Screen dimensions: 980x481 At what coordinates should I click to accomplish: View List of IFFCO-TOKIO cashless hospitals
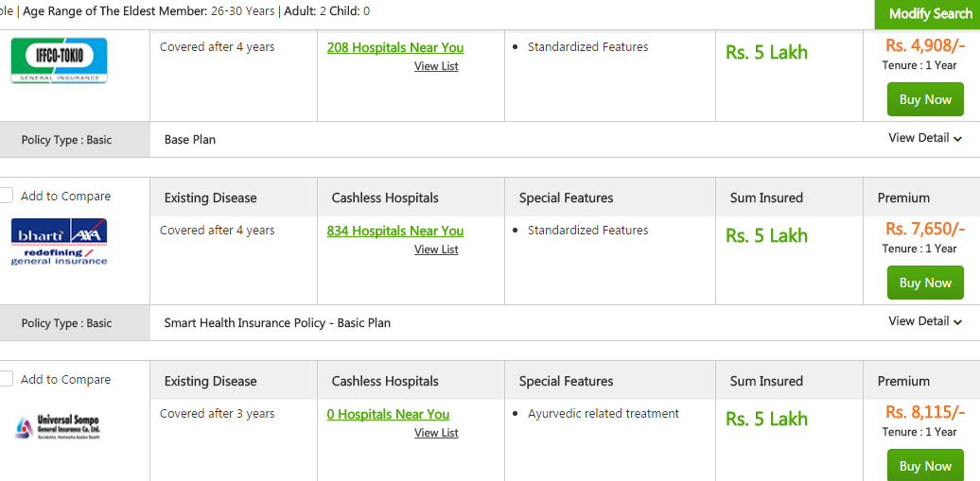coord(436,66)
